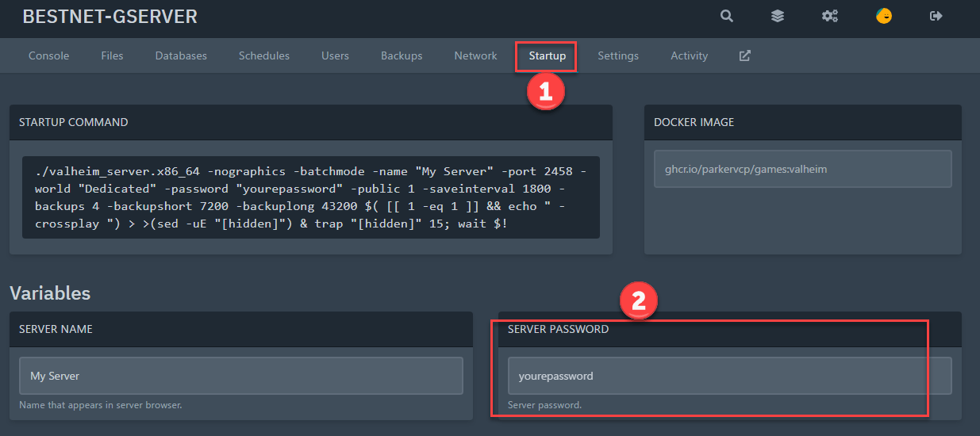Screen dimensions: 980x436
Task: Click the sign out icon
Action: tap(936, 16)
